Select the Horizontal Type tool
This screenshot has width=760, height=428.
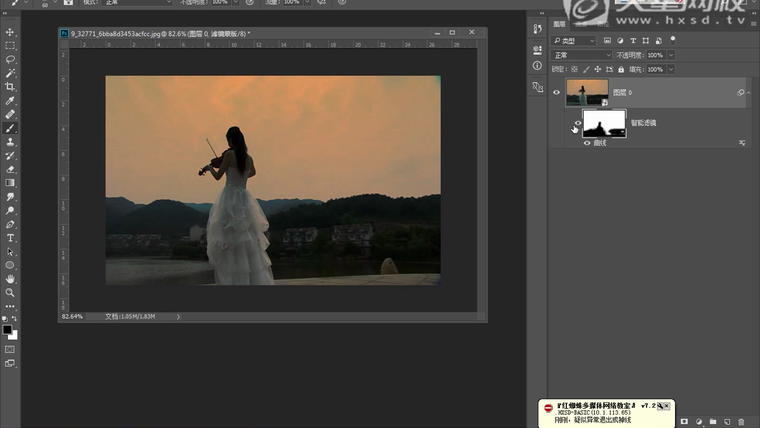pos(10,238)
